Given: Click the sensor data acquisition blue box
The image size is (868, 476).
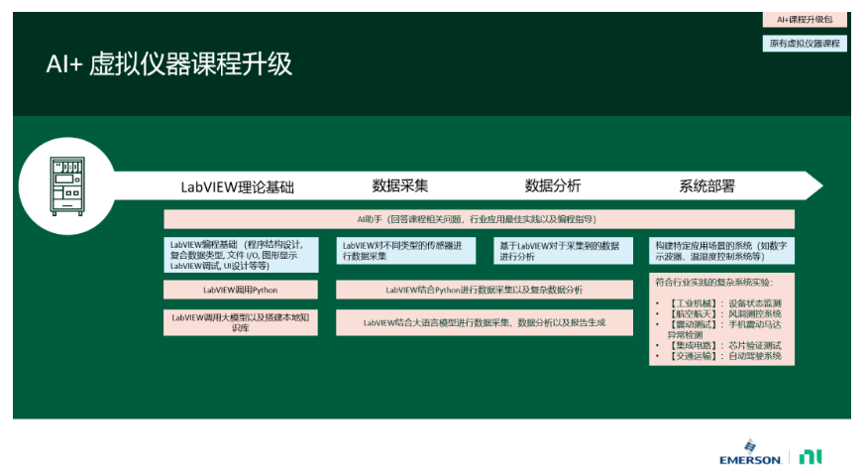Looking at the screenshot, I should [405, 250].
